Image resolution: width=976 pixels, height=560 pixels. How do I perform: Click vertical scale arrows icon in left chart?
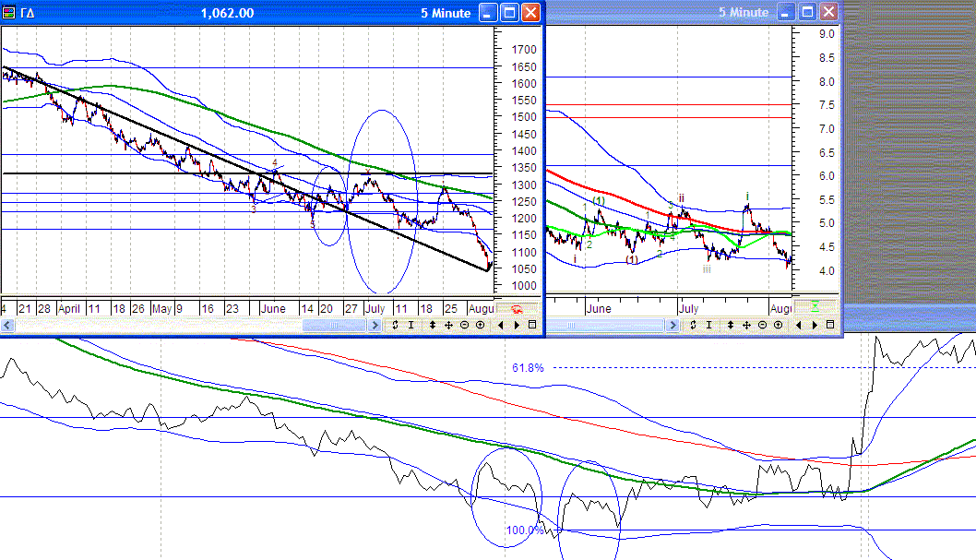tap(433, 325)
